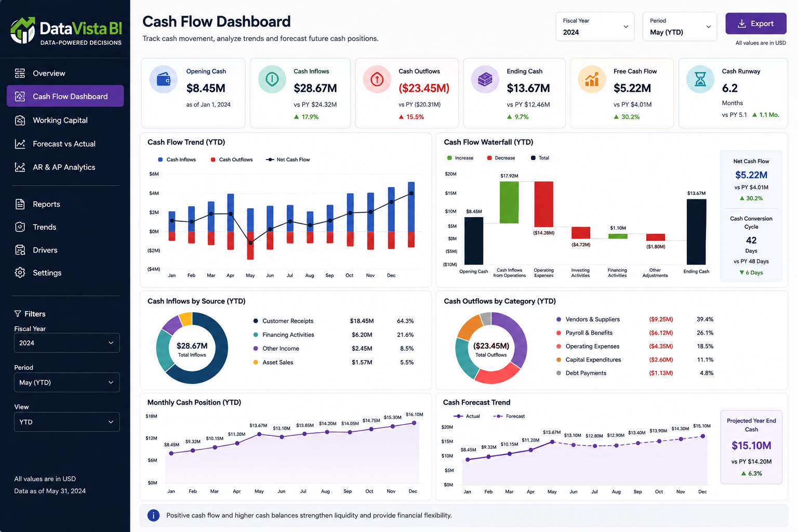Open the header Fiscal Year dropdown

point(595,26)
